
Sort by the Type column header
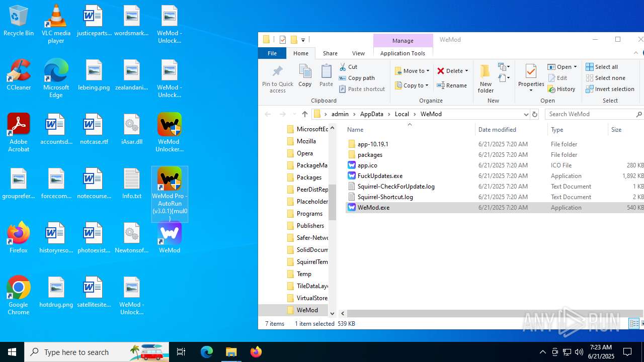click(578, 130)
